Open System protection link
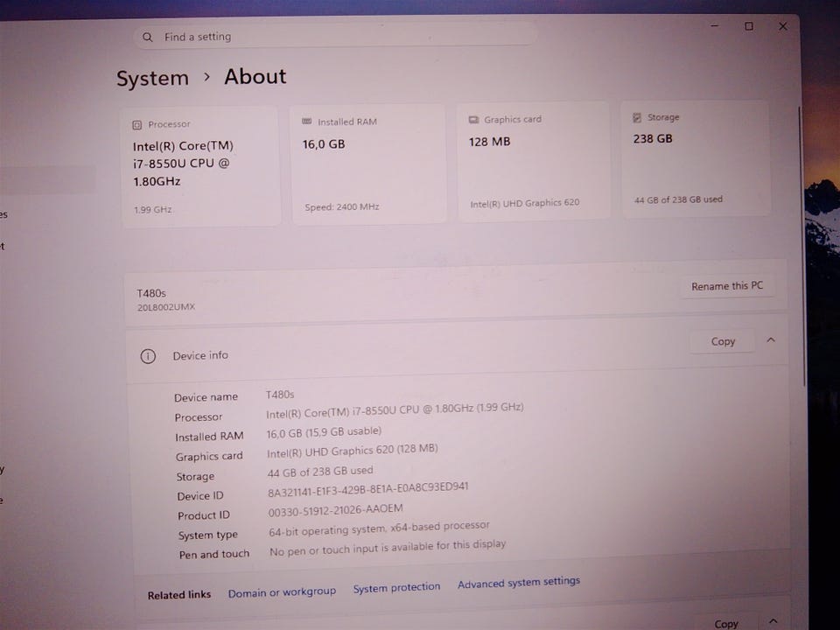 point(396,588)
